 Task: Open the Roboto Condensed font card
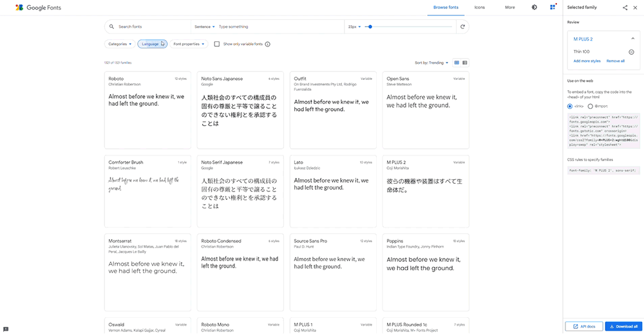coord(240,272)
